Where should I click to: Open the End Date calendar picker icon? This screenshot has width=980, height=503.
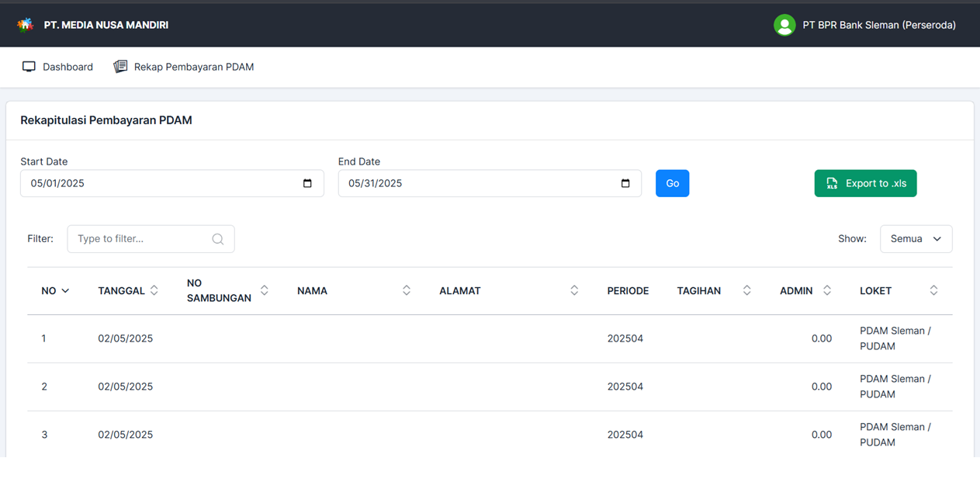point(625,183)
